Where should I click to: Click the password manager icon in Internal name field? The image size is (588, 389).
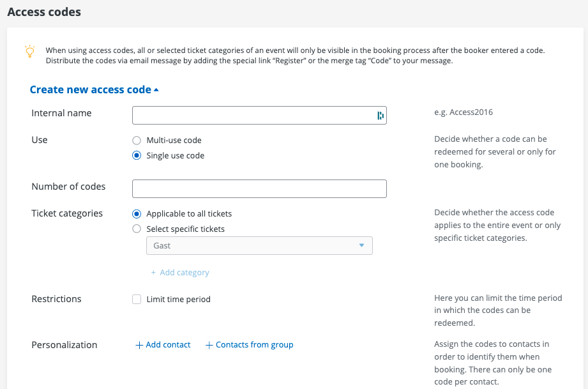pos(380,116)
